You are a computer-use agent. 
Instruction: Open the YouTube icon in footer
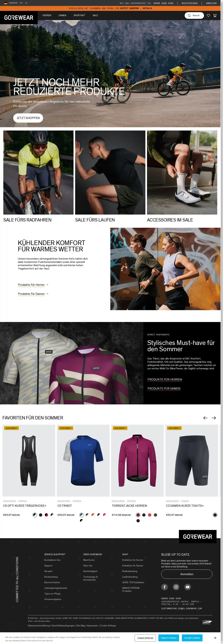[188, 587]
